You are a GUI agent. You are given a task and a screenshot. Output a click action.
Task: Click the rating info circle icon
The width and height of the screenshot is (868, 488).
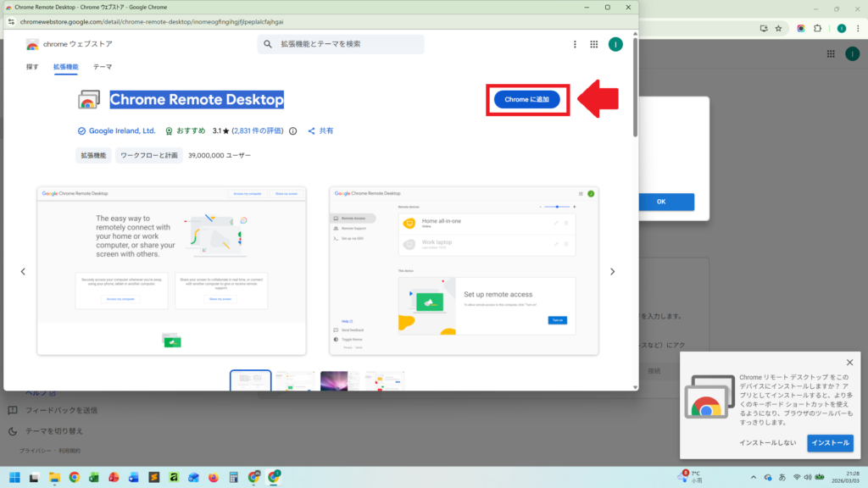293,131
